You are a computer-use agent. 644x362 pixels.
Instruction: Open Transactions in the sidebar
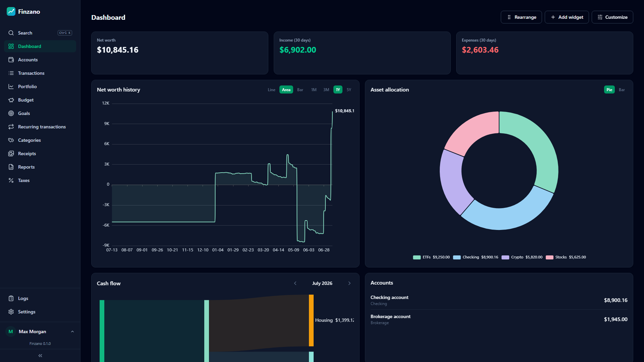click(40, 73)
